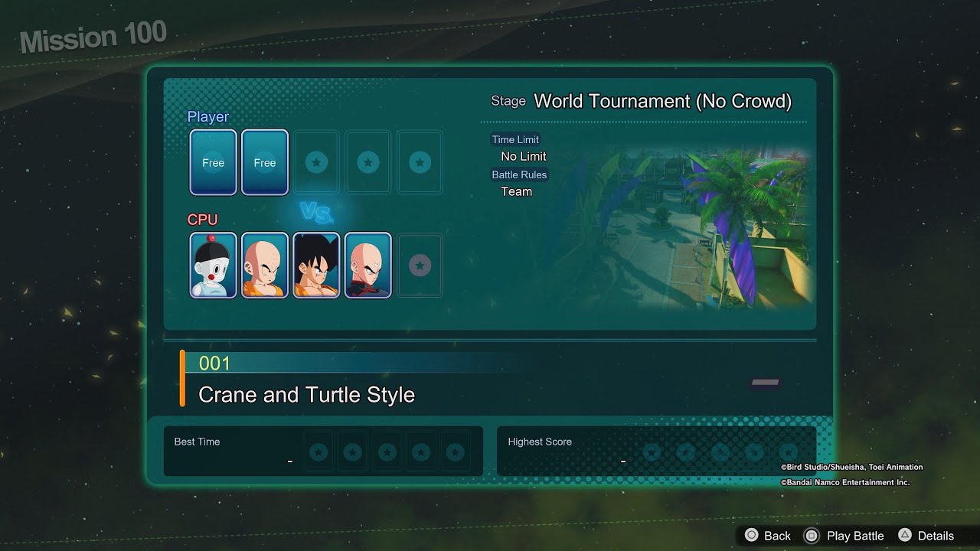Screen dimensions: 980x551
Task: Select the Krillin CPU portrait
Action: coord(265,266)
